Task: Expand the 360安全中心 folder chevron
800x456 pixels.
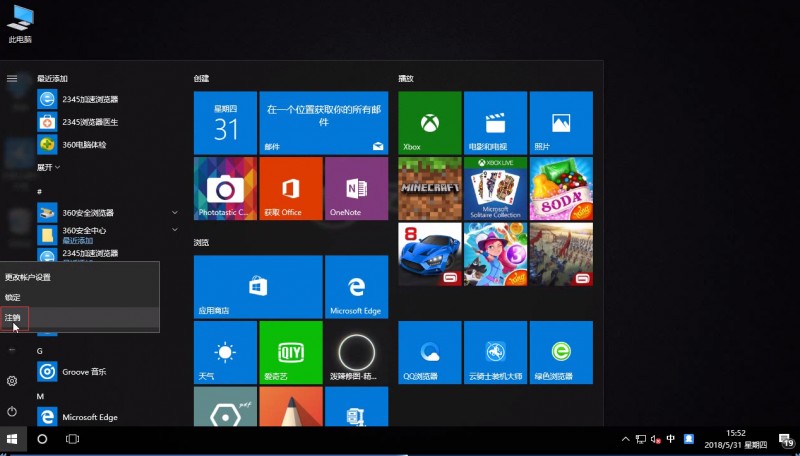Action: pos(174,230)
